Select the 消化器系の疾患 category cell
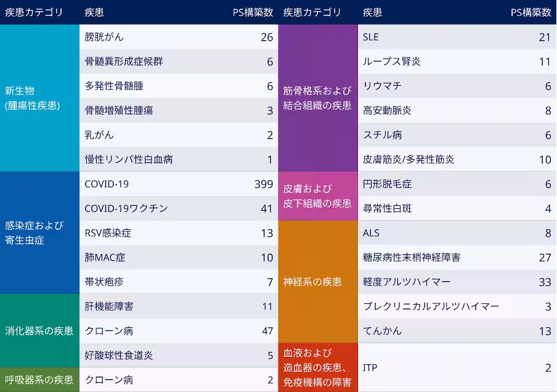Screen dimensions: 557x392 pyautogui.click(x=39, y=330)
